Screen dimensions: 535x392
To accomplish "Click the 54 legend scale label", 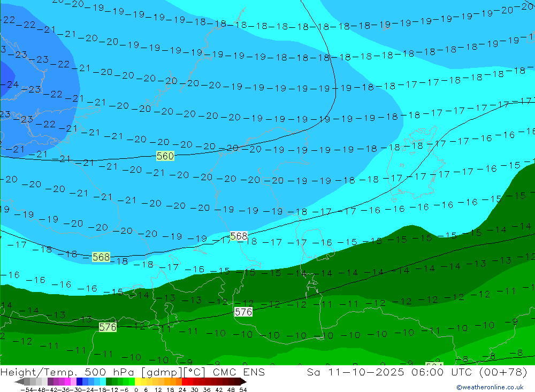I will click(x=243, y=390).
